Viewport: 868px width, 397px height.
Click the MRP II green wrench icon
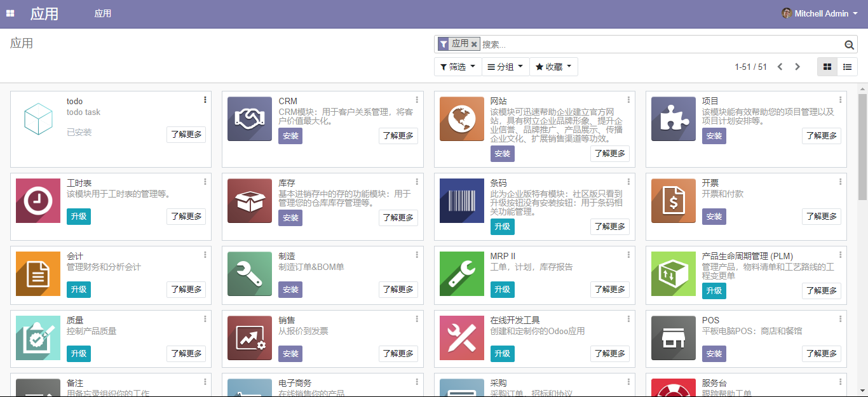[x=462, y=274]
